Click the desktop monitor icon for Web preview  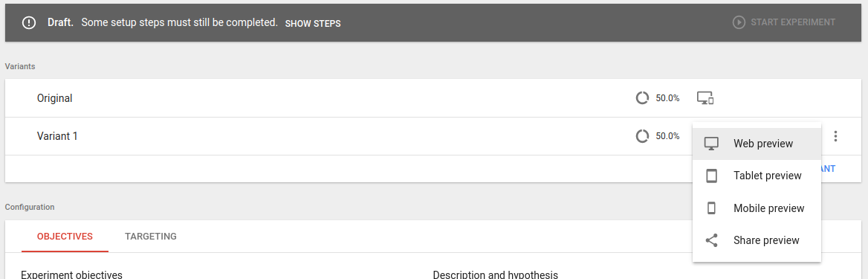(711, 144)
